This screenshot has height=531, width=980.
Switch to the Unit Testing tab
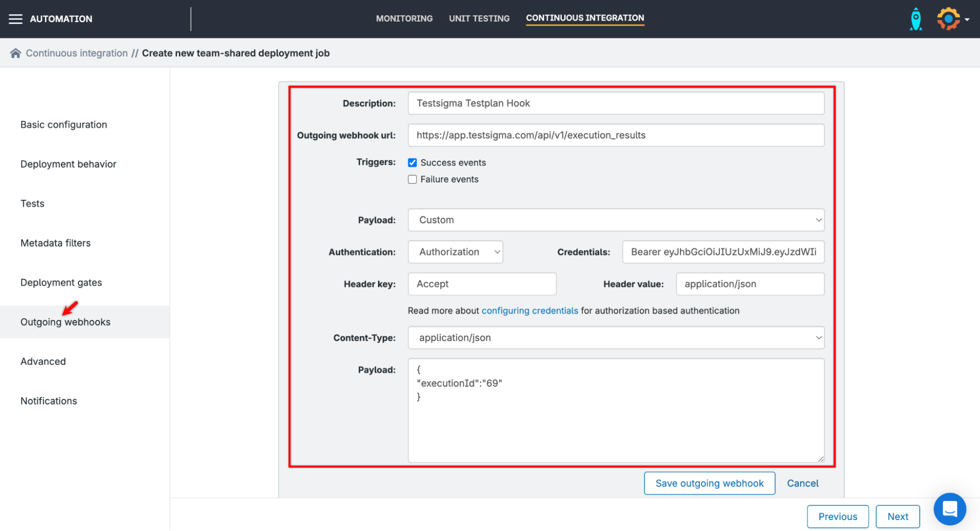click(x=479, y=18)
